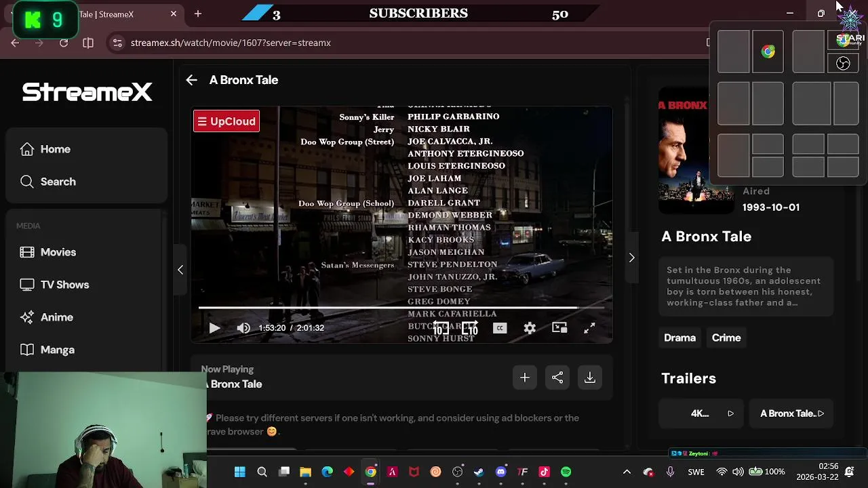Play the A Bronx Tale trailer
The height and width of the screenshot is (488, 868).
[x=791, y=413]
